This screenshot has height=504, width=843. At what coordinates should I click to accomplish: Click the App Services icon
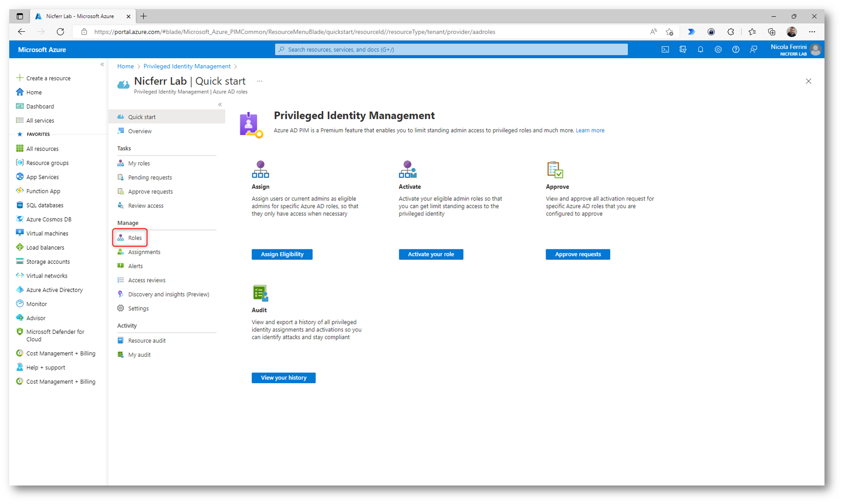(19, 177)
